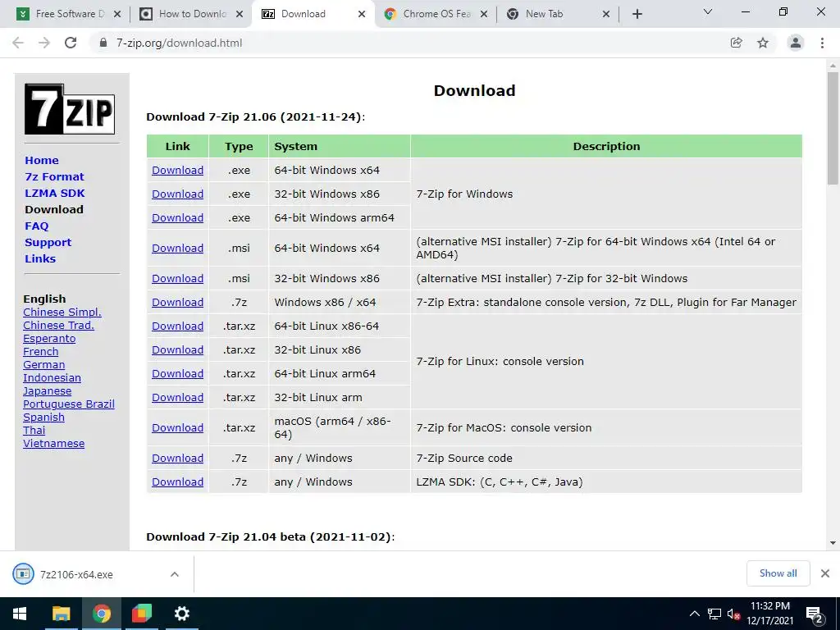Open downloaded 7z2106-x64.exe file
Image resolution: width=840 pixels, height=630 pixels.
pyautogui.click(x=76, y=574)
